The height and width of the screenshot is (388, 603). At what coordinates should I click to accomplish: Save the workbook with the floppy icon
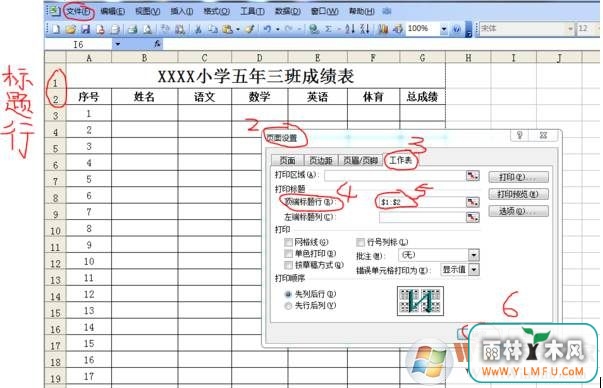[x=85, y=29]
